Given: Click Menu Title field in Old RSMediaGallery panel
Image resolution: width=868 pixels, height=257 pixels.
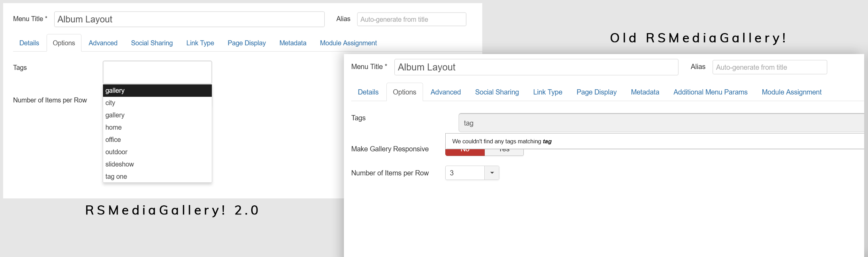Looking at the screenshot, I should point(536,67).
